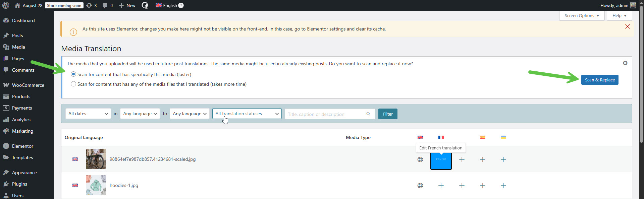Dismiss the Elementor cache notice
This screenshot has width=644, height=199.
[627, 26]
